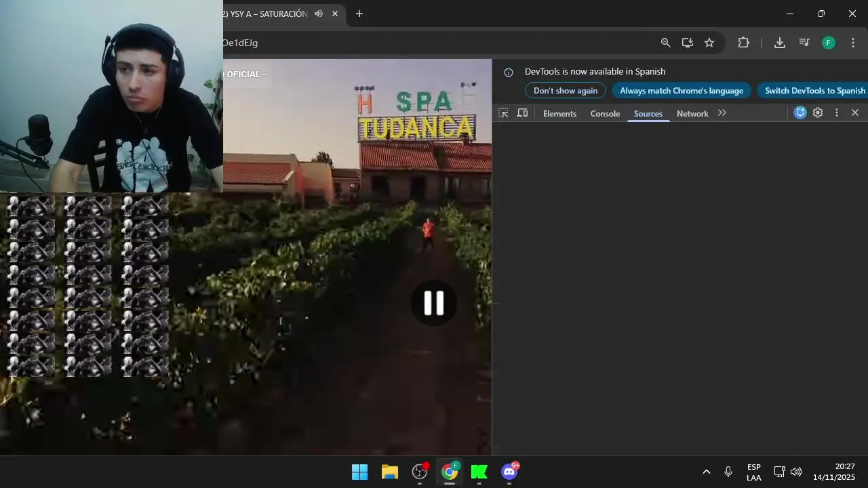This screenshot has width=868, height=488.
Task: Open Discord from the taskbar
Action: point(509,472)
